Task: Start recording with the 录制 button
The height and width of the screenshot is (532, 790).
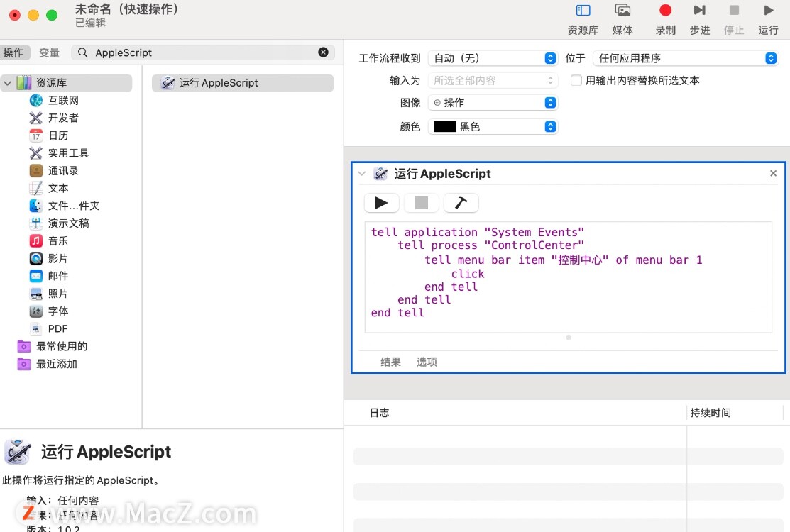Action: 666,19
